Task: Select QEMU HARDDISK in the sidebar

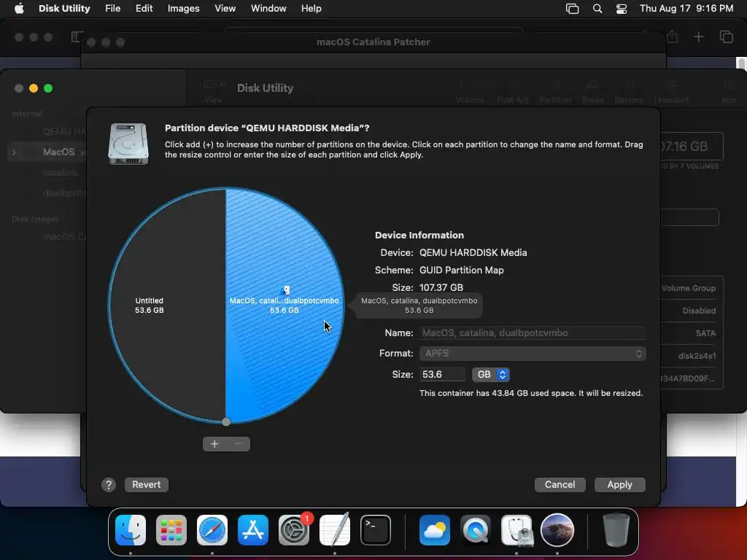Action: (x=64, y=131)
